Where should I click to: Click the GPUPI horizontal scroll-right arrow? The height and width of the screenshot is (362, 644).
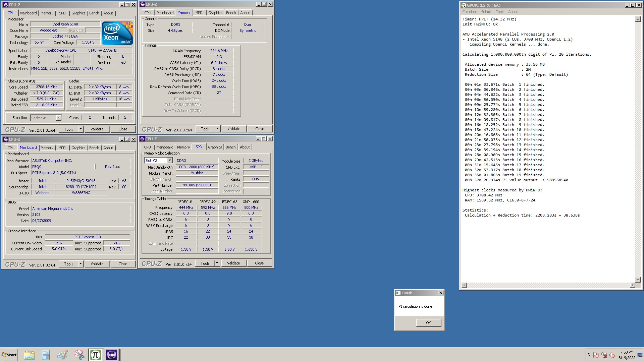click(x=632, y=285)
